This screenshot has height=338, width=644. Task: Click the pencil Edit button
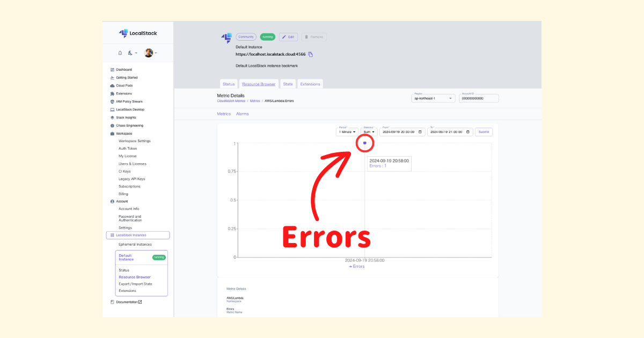[288, 37]
